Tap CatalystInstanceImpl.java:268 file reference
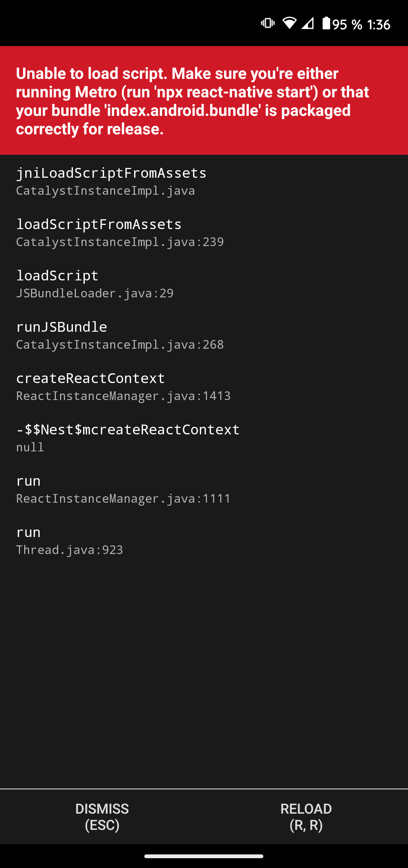This screenshot has height=868, width=408. click(x=119, y=345)
